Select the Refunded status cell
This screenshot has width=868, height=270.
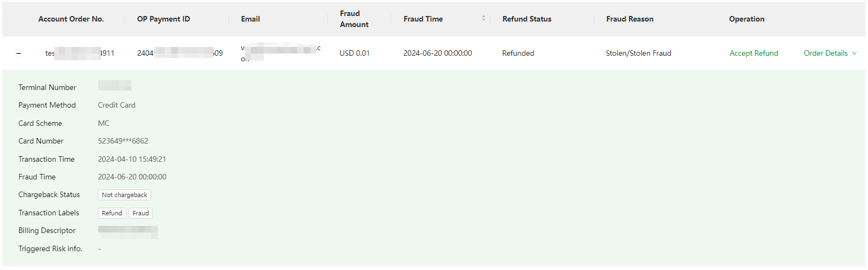[x=518, y=53]
